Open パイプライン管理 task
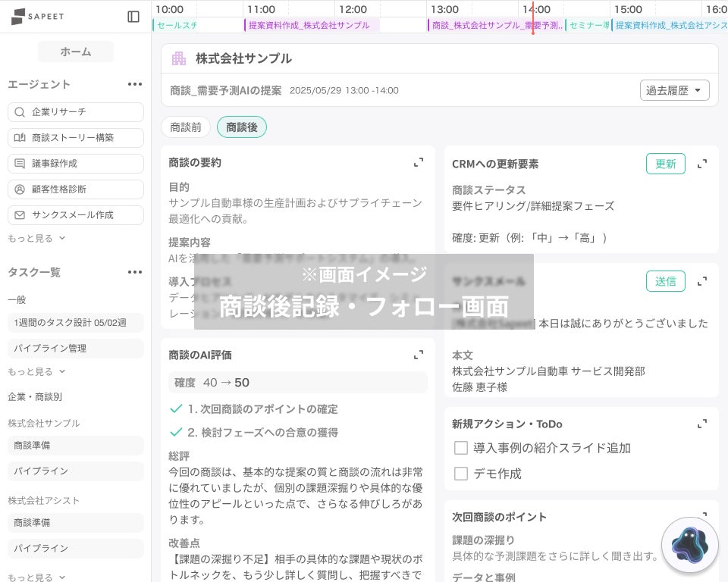This screenshot has height=582, width=728. coord(76,348)
